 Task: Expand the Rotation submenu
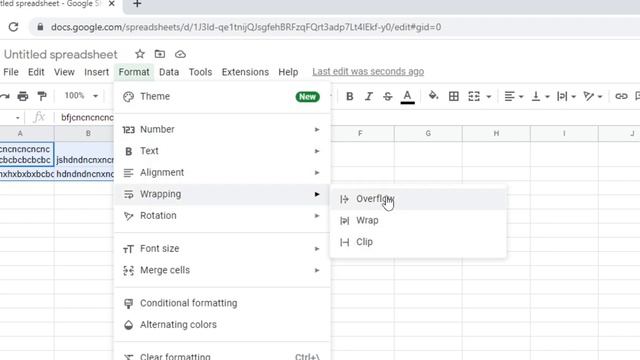coord(222,216)
